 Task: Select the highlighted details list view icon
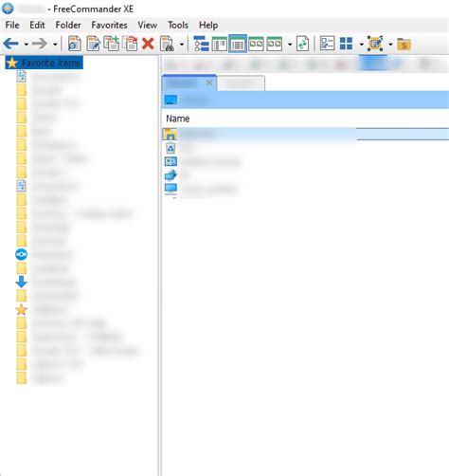click(238, 44)
